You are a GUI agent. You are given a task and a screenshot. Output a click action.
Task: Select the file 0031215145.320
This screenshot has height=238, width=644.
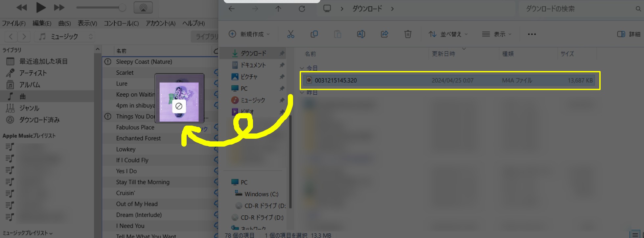coord(449,80)
